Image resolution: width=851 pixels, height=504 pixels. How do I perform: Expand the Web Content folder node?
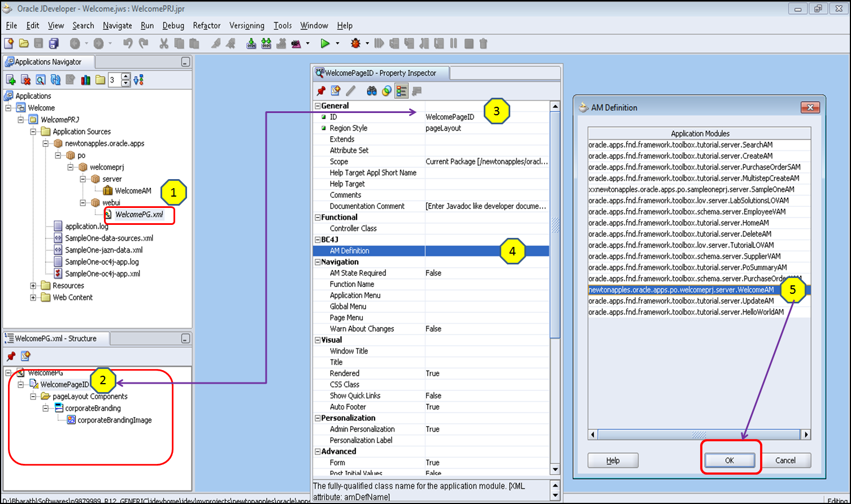click(33, 297)
